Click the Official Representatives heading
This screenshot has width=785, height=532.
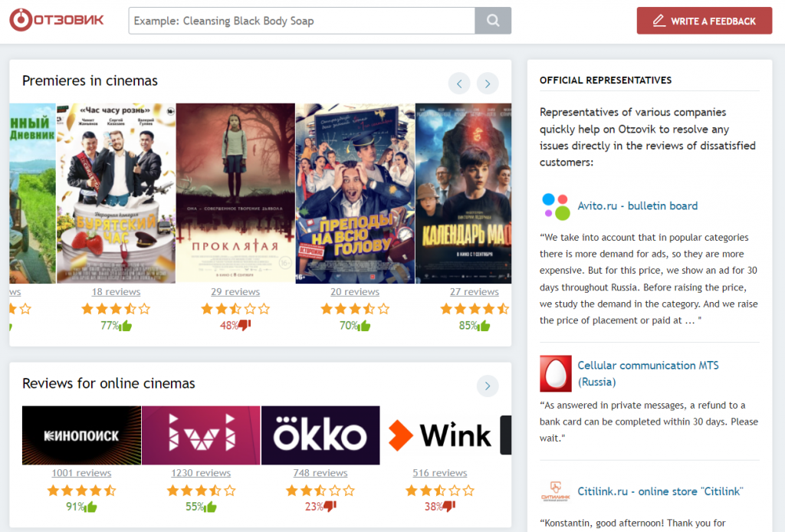(x=606, y=80)
